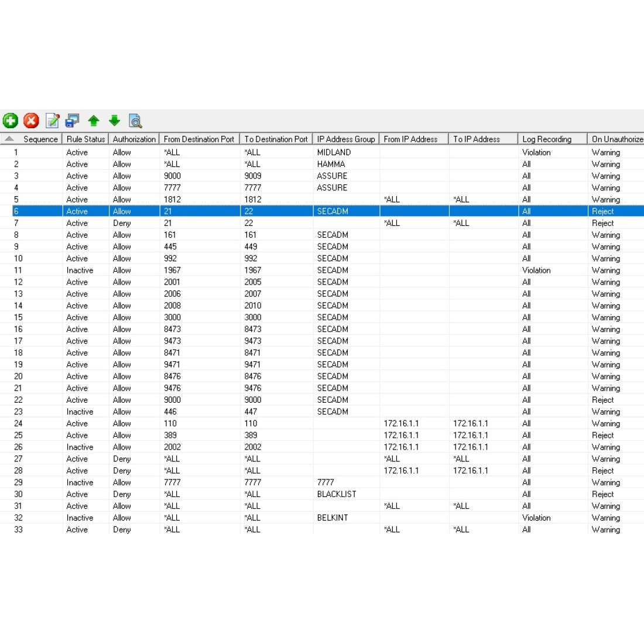Click the red delete rule icon
Viewport: 644px width, 644px height.
(31, 121)
